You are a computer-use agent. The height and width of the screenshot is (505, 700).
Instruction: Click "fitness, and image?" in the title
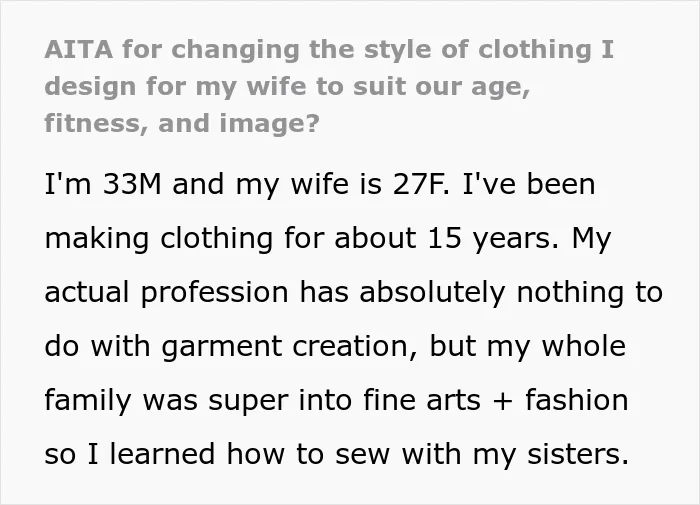pos(182,123)
